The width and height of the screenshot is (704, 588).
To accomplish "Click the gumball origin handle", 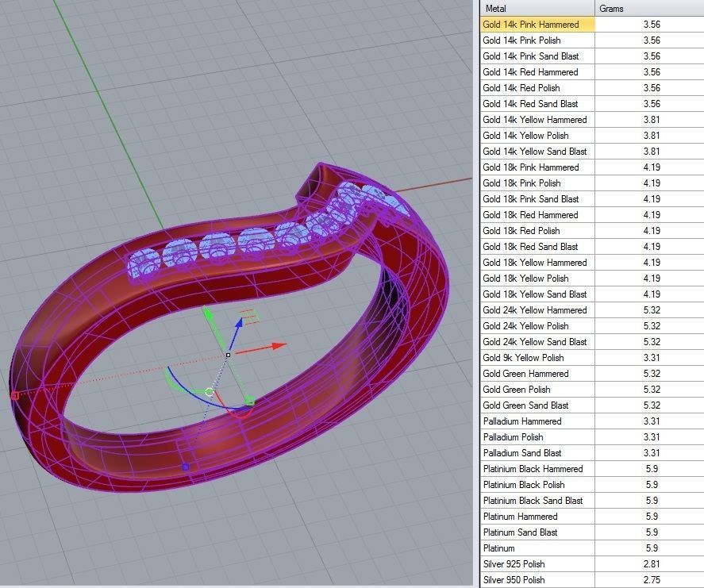I will (x=228, y=355).
